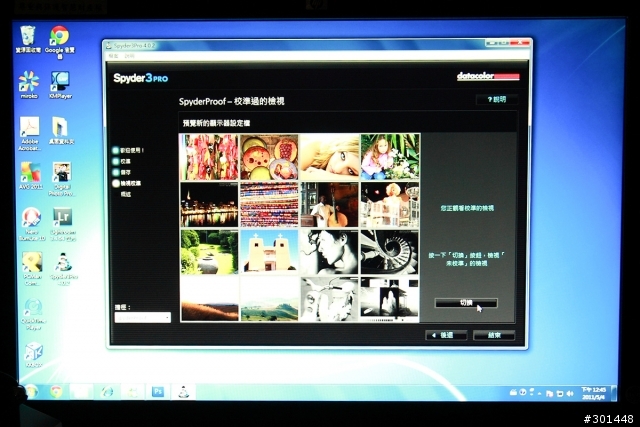This screenshot has height=427, width=640.
Task: Open the Digital Photo Pro desktop shortcut
Action: (x=61, y=179)
